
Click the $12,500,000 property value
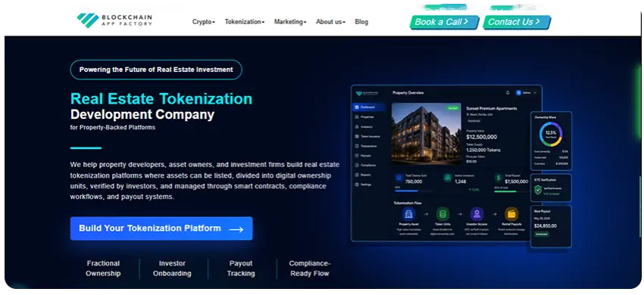[482, 137]
